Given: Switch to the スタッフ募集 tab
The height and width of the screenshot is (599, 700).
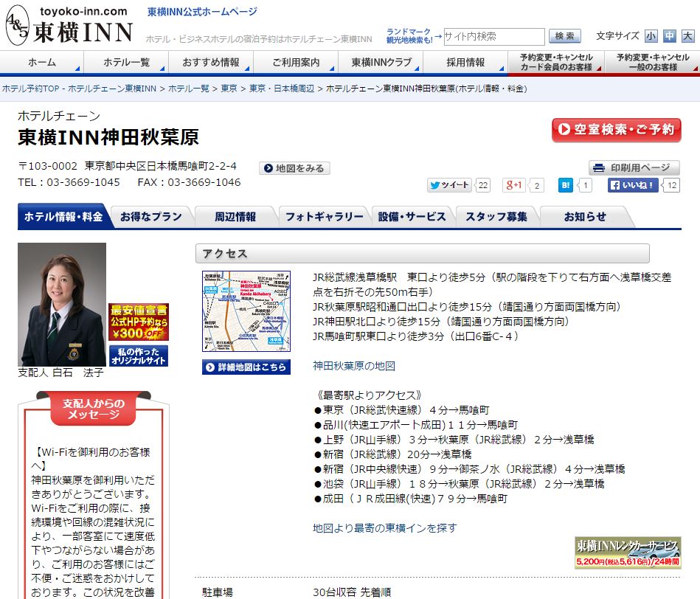Looking at the screenshot, I should click(x=496, y=217).
